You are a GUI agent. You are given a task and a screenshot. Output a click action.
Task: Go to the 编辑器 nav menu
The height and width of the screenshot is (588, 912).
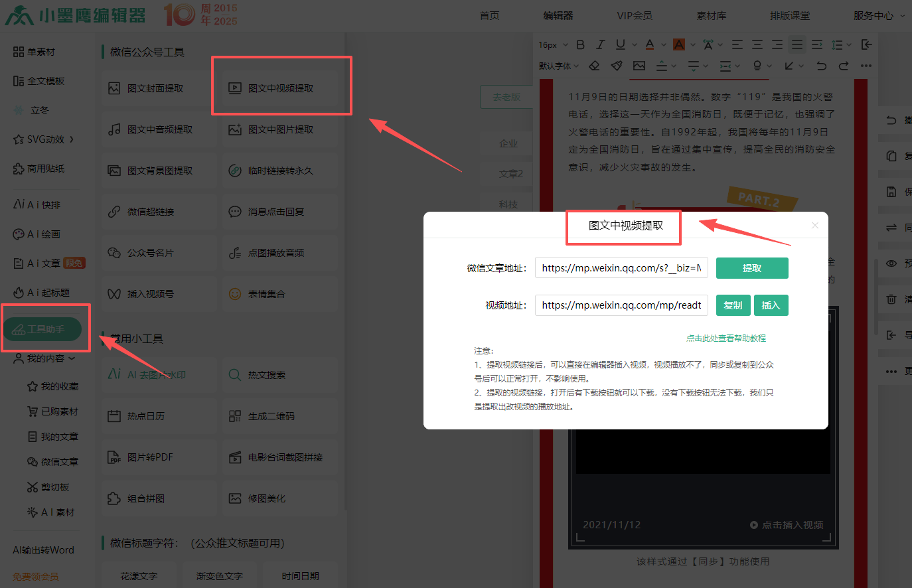[x=558, y=15]
